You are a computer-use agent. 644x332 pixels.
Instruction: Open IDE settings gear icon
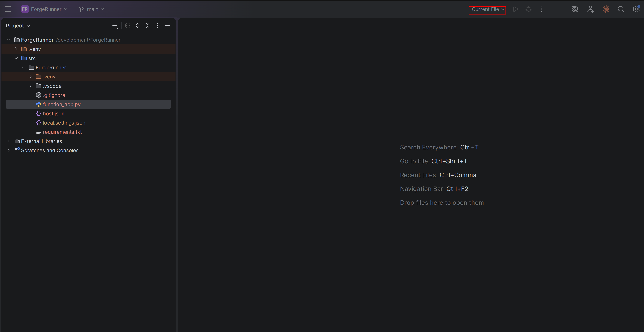[x=636, y=9]
